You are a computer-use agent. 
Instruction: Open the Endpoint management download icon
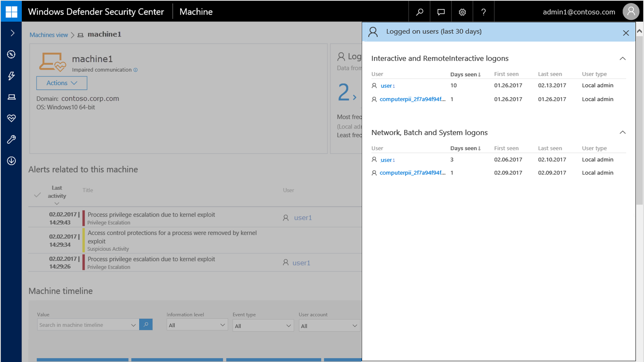(x=11, y=161)
